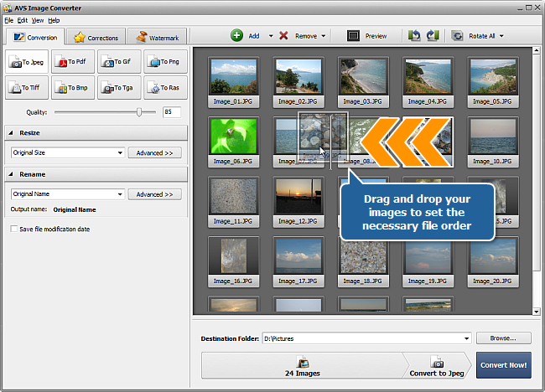This screenshot has width=545, height=392.
Task: Select Image_12.JPG sunset thumbnail
Action: pos(298,202)
